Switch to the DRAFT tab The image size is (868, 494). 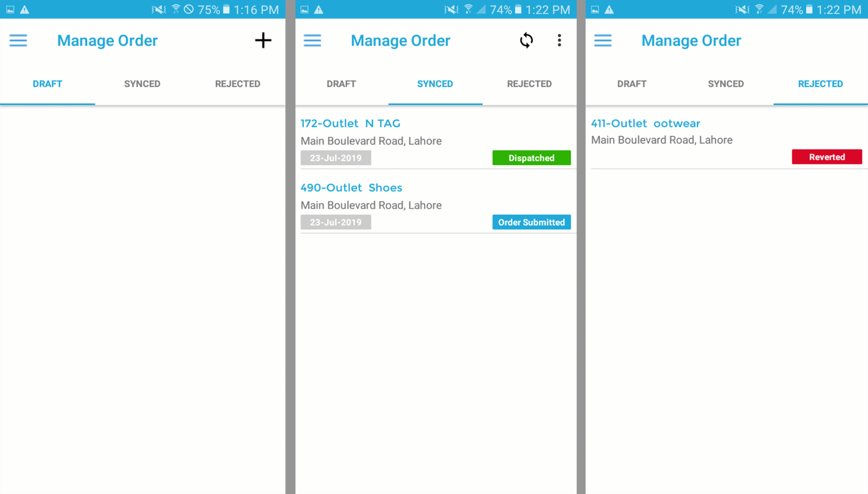tap(47, 84)
